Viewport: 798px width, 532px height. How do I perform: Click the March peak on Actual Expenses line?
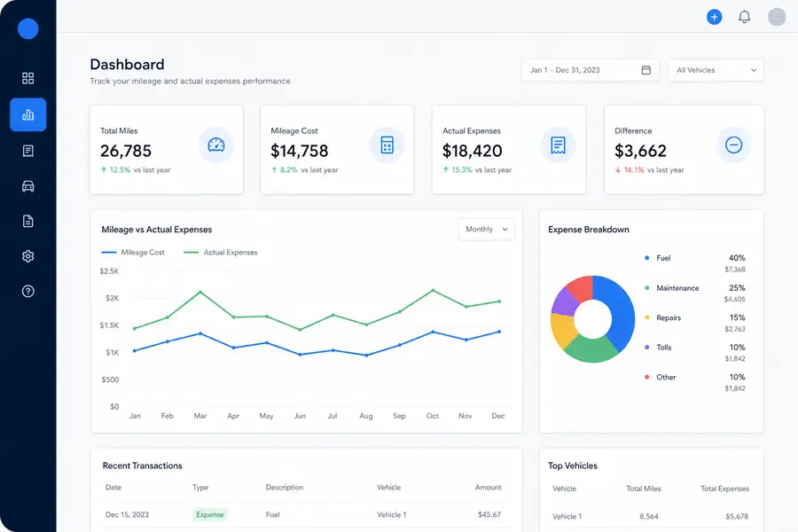coord(200,293)
